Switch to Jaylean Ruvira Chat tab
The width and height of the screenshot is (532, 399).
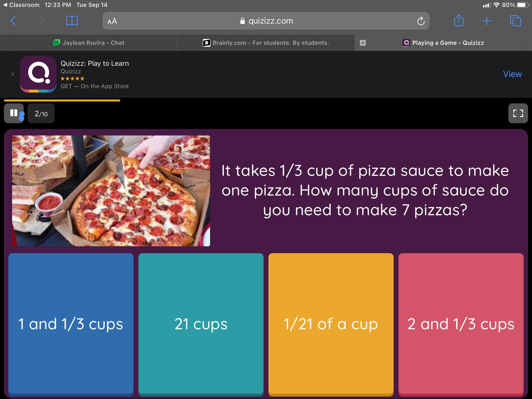pos(89,43)
